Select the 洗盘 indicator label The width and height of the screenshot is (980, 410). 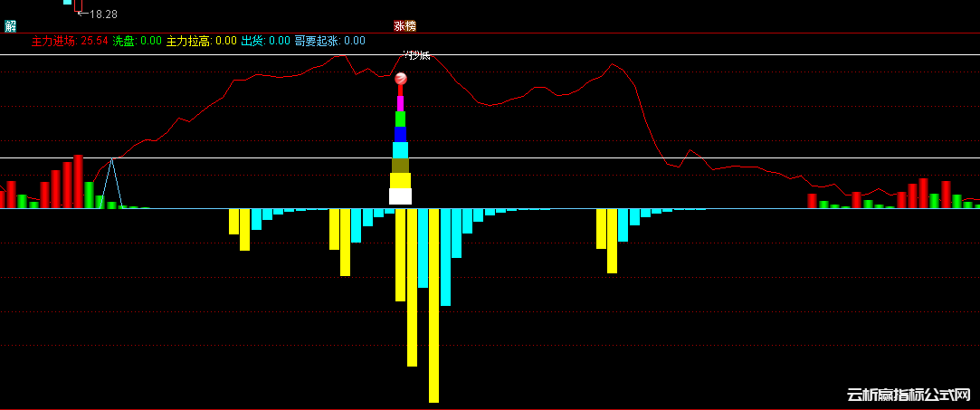(137, 41)
